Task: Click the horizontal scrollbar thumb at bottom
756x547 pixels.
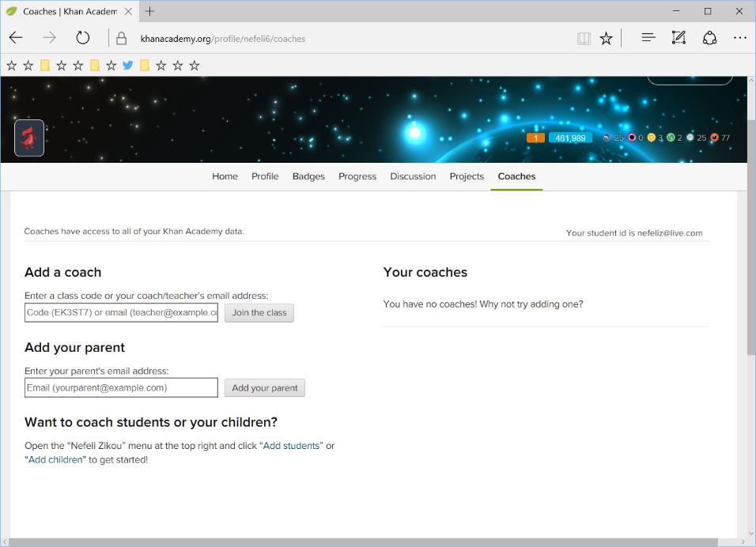Action: coord(363,542)
